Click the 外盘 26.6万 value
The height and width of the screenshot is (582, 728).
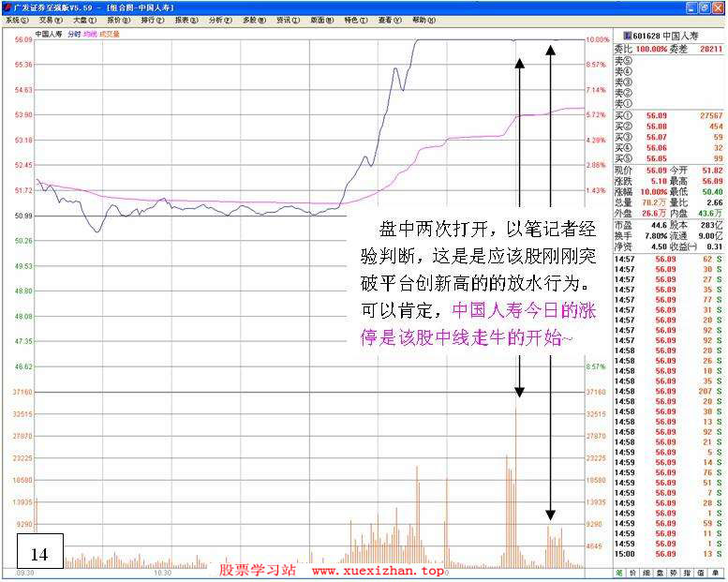click(x=654, y=213)
